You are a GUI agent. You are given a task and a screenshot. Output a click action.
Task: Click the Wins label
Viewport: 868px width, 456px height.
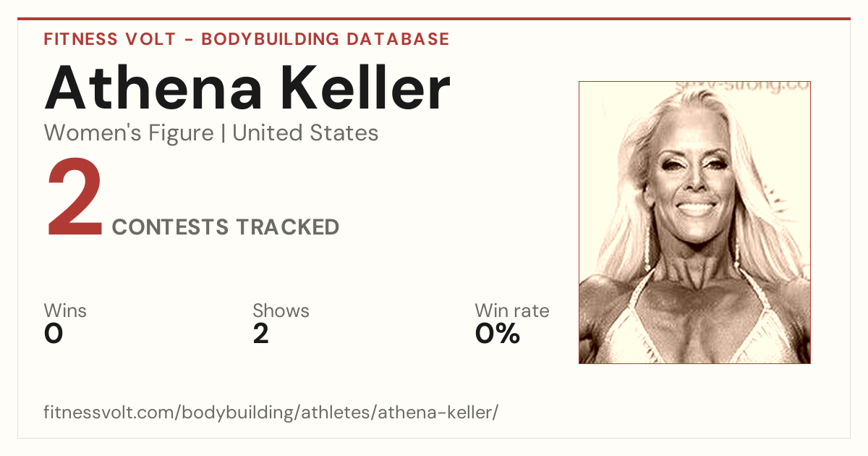click(65, 311)
